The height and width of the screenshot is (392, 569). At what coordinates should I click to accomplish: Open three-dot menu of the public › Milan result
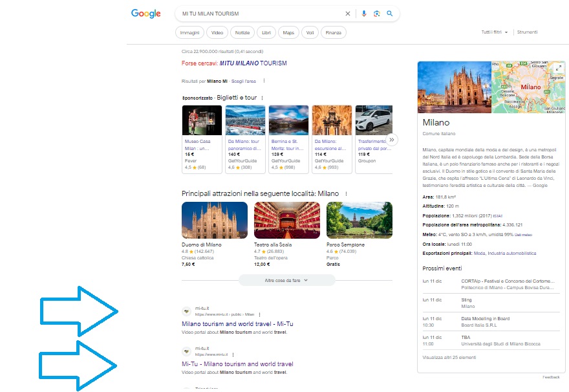pyautogui.click(x=259, y=314)
